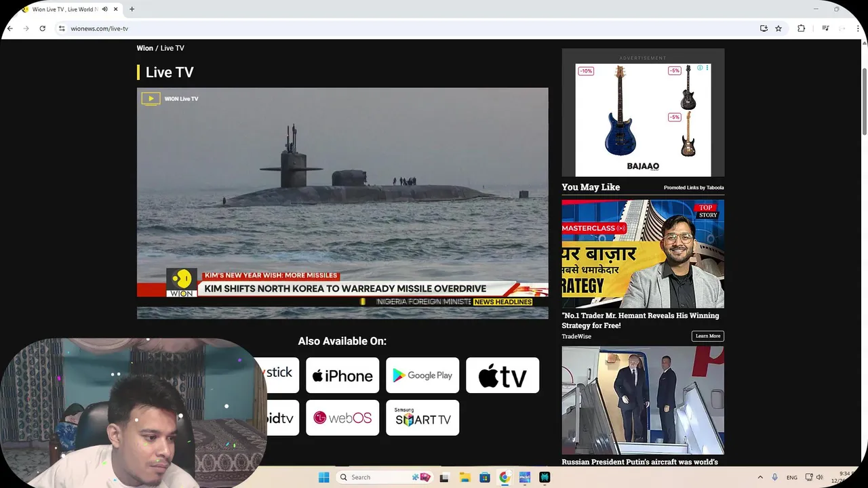Click the TradeWise sponsor name
The width and height of the screenshot is (868, 488).
576,336
